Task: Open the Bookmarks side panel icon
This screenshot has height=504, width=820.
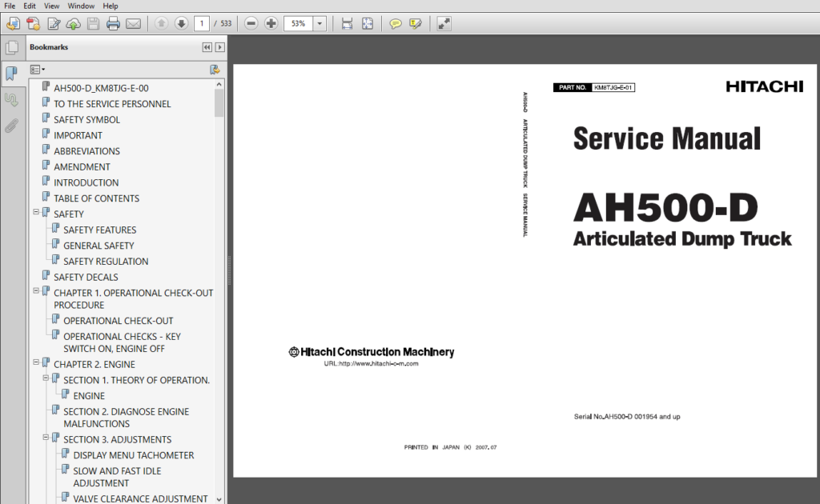Action: [x=11, y=73]
